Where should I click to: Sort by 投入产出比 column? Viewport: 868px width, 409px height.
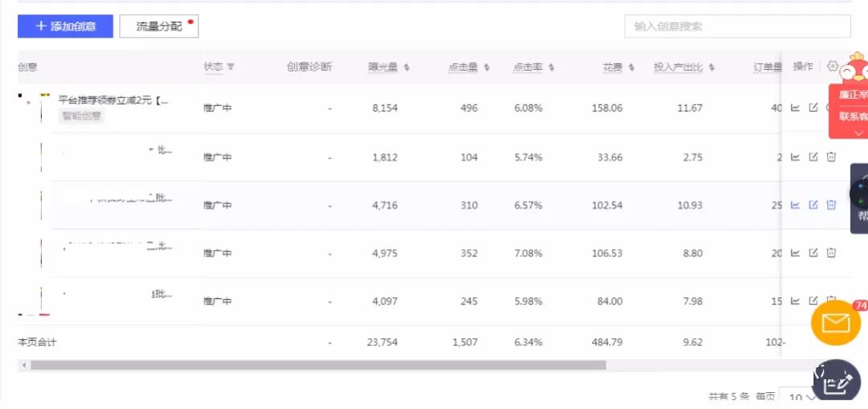(x=711, y=67)
